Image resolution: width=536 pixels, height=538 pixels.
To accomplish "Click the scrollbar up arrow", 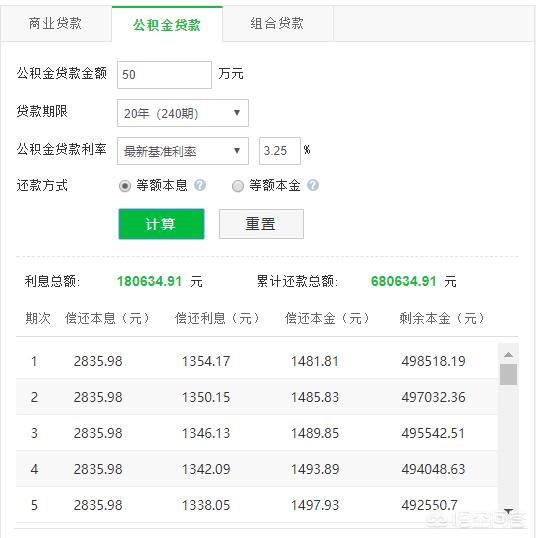I will click(509, 354).
